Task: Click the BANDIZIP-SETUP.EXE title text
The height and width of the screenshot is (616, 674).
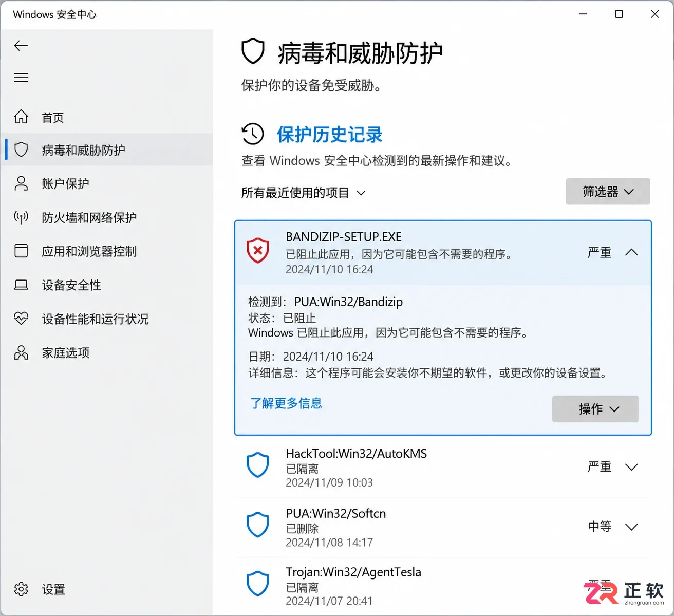Action: pyautogui.click(x=344, y=237)
